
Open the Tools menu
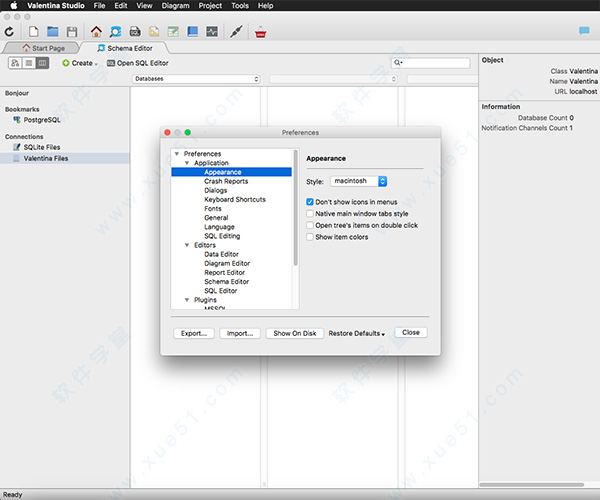click(x=240, y=5)
